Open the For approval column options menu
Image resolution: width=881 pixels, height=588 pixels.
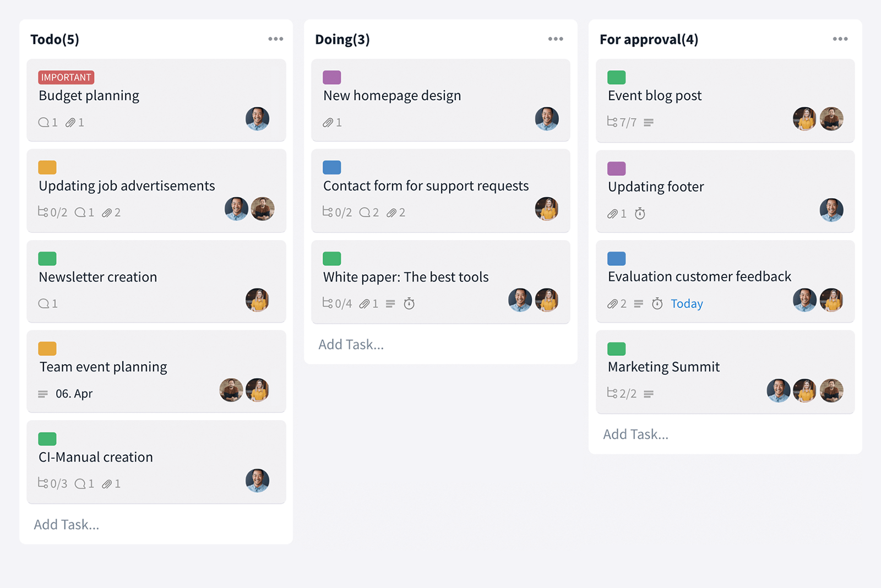[840, 39]
